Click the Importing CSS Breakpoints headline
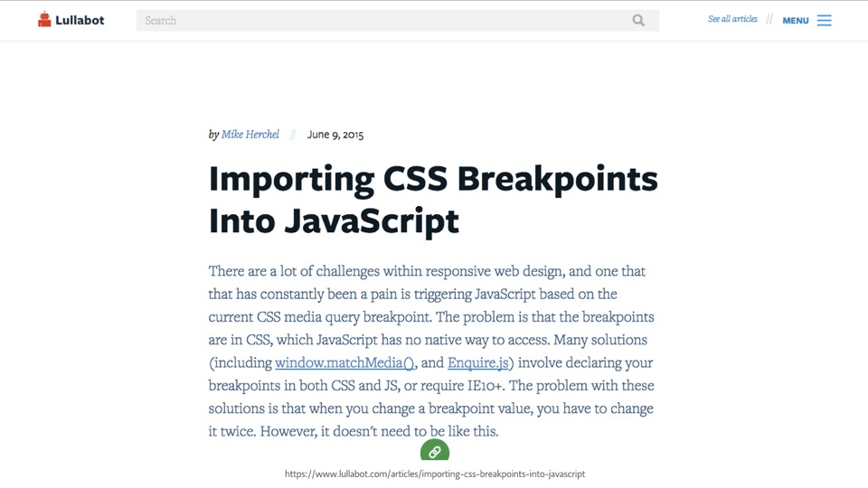Viewport: 868px width, 488px height. pos(433,179)
